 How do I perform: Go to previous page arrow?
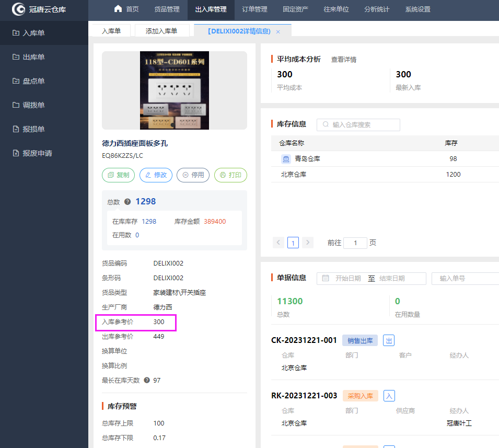[x=278, y=243]
